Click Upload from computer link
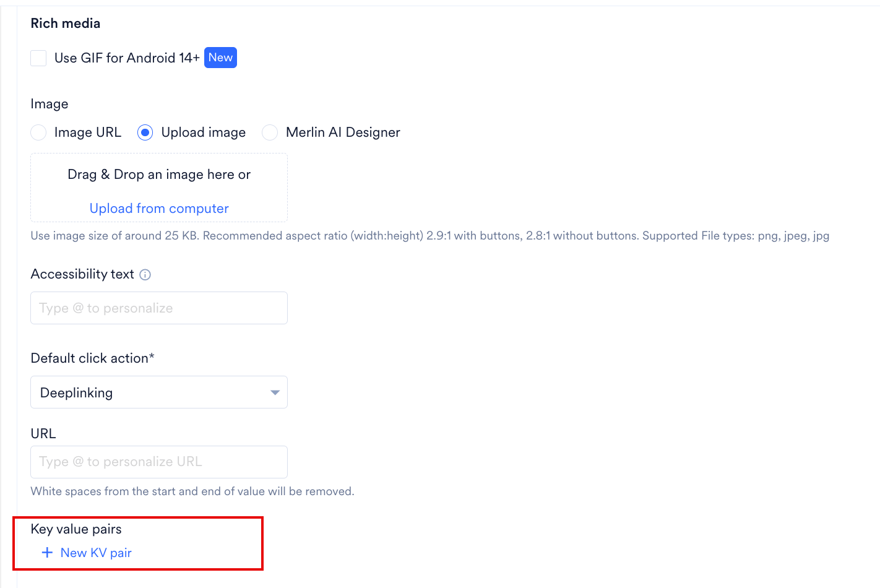880x588 pixels. [x=159, y=209]
